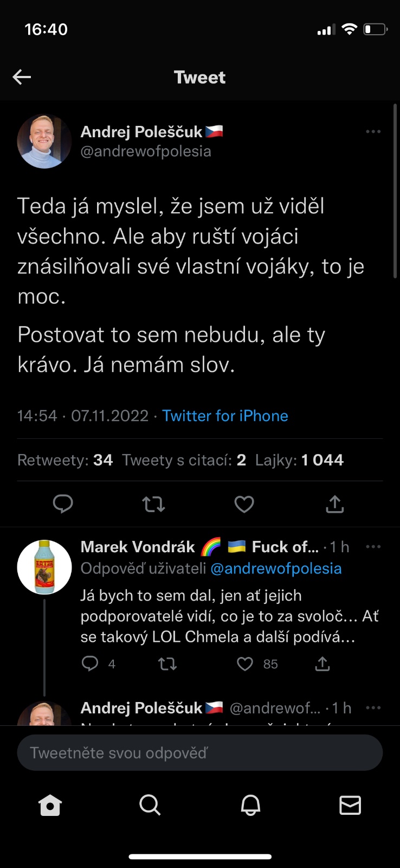Like the main tweet
Image resolution: width=400 pixels, height=868 pixels.
244,505
